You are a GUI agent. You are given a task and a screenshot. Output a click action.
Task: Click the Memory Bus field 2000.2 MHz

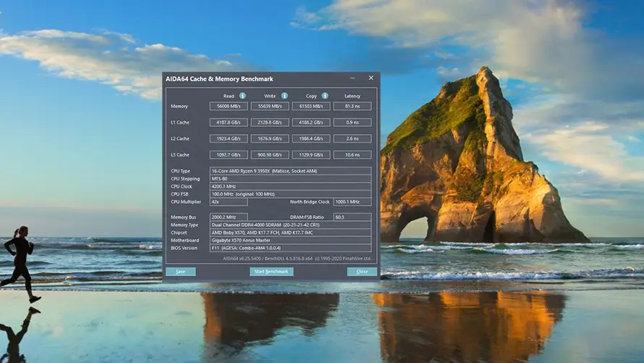(x=229, y=217)
